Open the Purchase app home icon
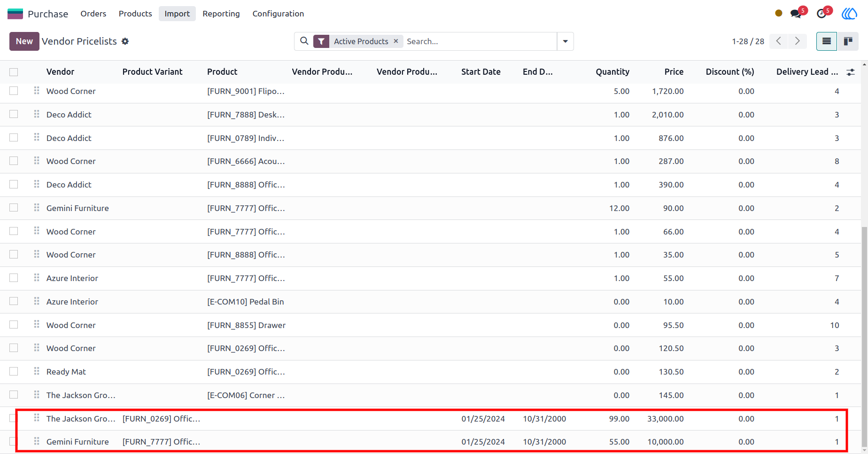This screenshot has height=454, width=868. (15, 14)
